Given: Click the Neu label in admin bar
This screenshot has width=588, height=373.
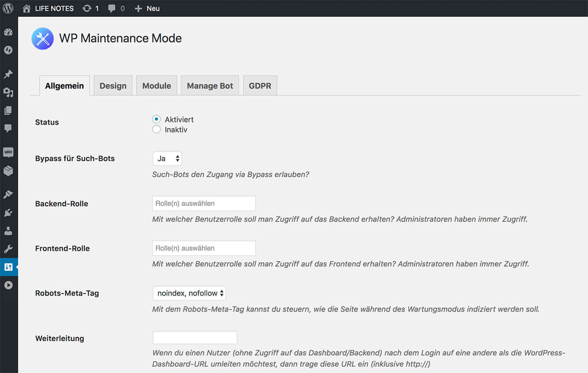Looking at the screenshot, I should [x=153, y=8].
